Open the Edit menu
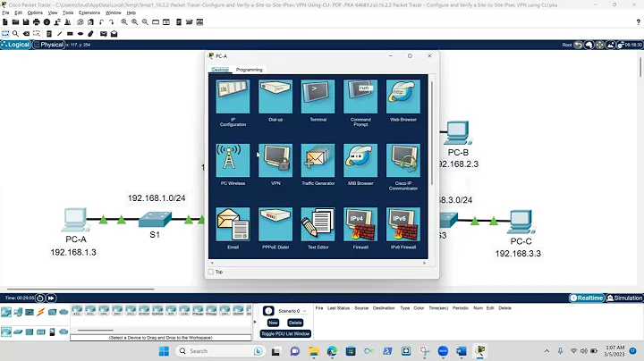Viewport: 644px width, 361px height. 19,13
